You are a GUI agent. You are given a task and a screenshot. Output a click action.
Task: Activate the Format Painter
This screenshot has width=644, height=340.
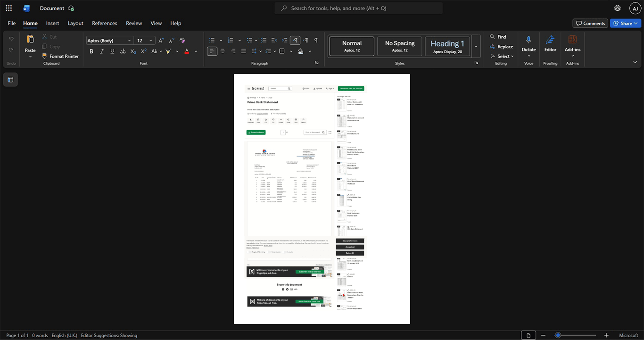point(60,56)
